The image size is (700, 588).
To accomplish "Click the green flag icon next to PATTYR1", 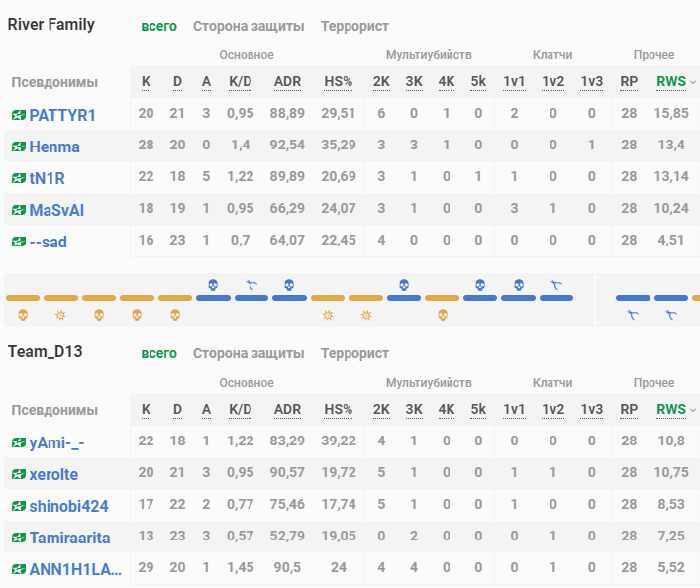I will point(19,116).
